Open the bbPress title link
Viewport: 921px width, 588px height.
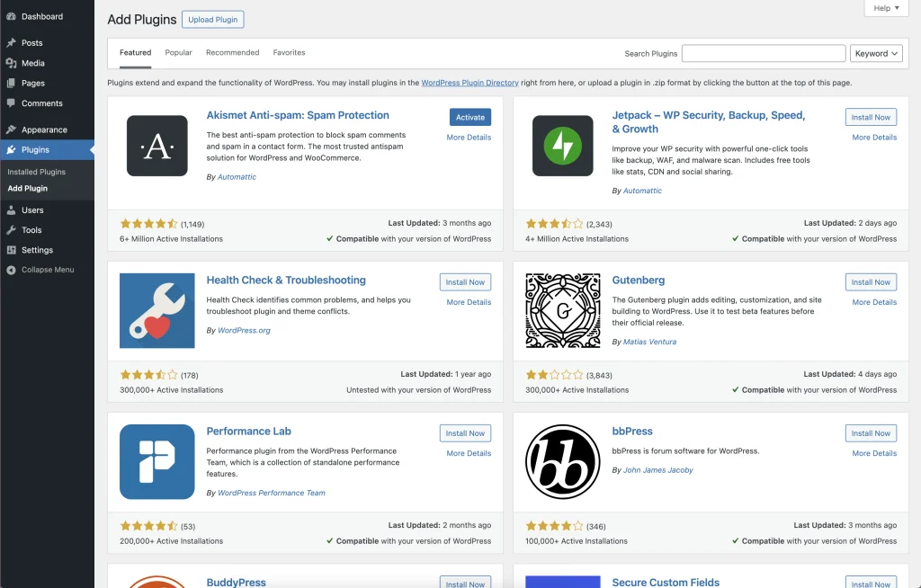(x=632, y=432)
